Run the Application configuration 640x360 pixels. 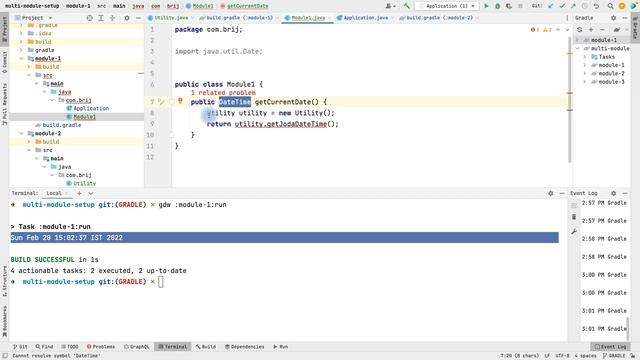pyautogui.click(x=486, y=6)
